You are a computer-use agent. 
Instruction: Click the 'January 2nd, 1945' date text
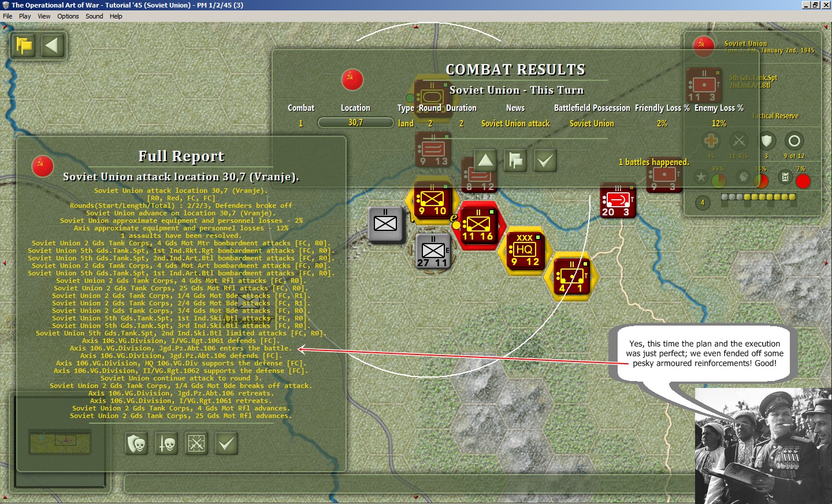(x=788, y=51)
